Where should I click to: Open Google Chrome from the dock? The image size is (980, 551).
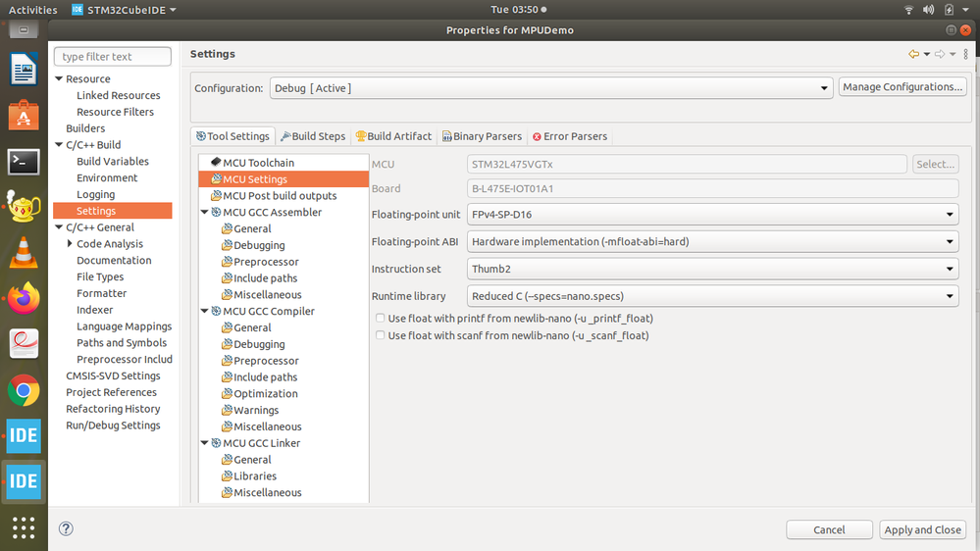(x=24, y=390)
